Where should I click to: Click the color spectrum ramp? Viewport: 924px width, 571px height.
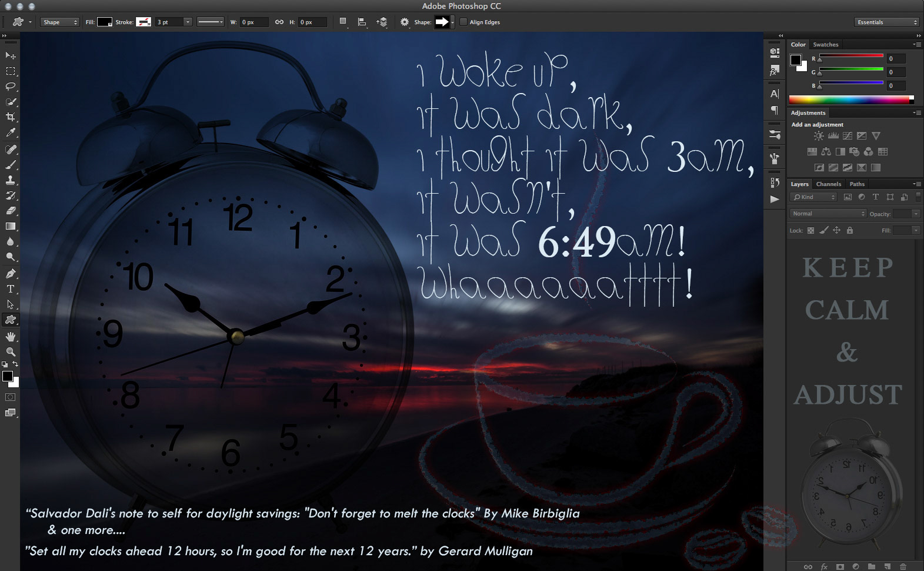851,99
